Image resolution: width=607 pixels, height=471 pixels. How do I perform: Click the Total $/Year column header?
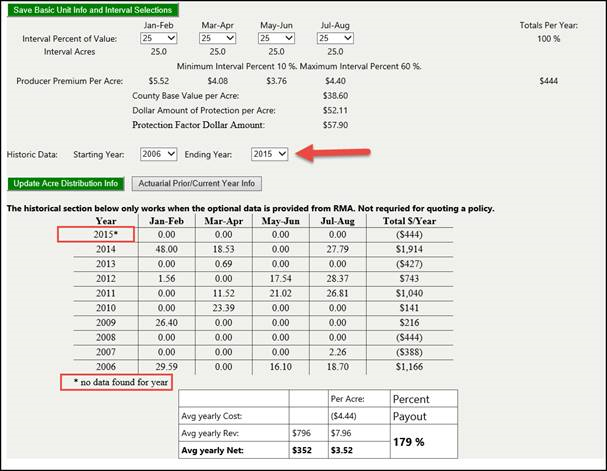tap(409, 221)
